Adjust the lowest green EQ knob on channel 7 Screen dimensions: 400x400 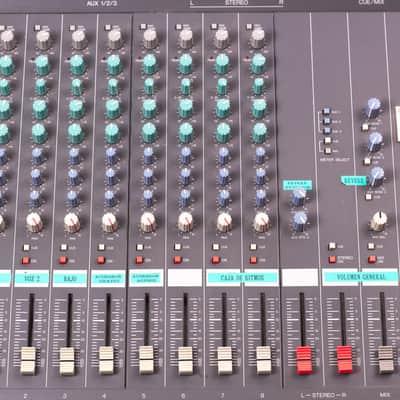(x=223, y=132)
